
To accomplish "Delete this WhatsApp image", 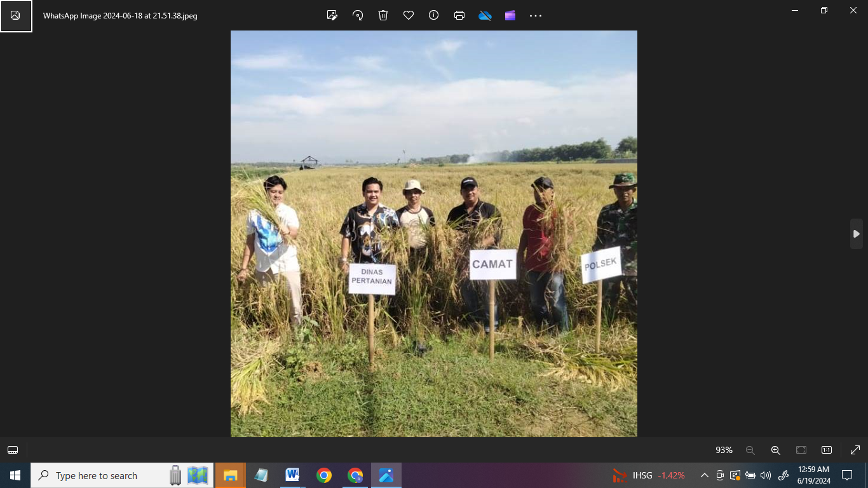I will [x=383, y=15].
